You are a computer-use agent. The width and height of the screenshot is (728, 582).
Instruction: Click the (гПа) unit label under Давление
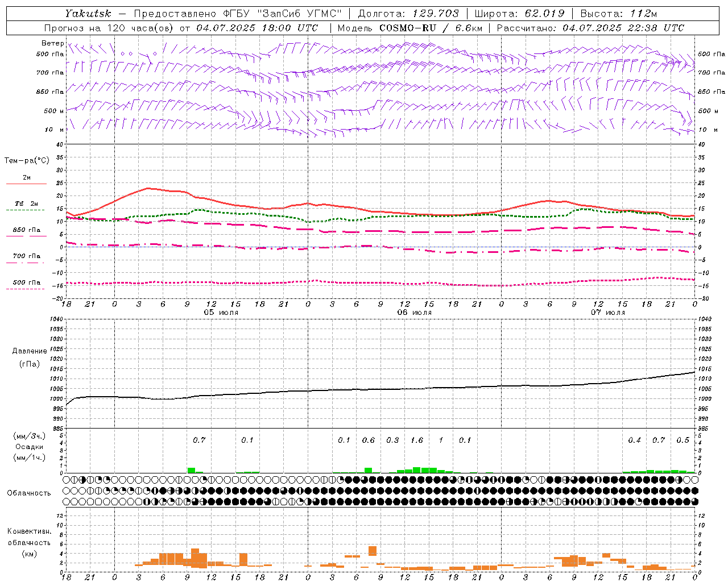[x=30, y=364]
